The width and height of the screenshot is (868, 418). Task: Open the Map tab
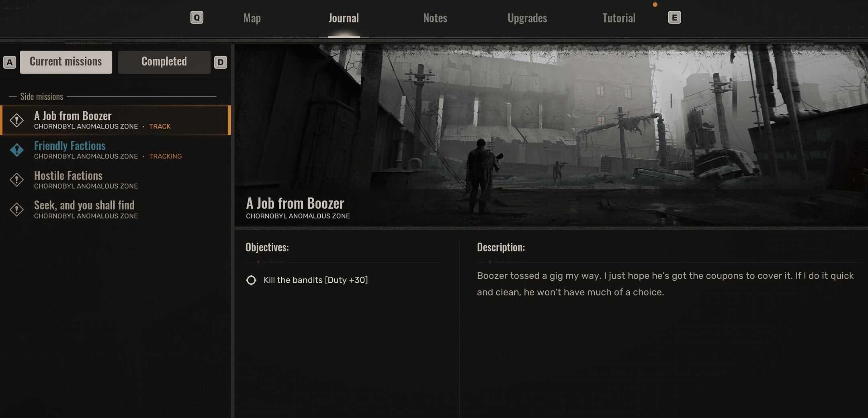pyautogui.click(x=252, y=18)
